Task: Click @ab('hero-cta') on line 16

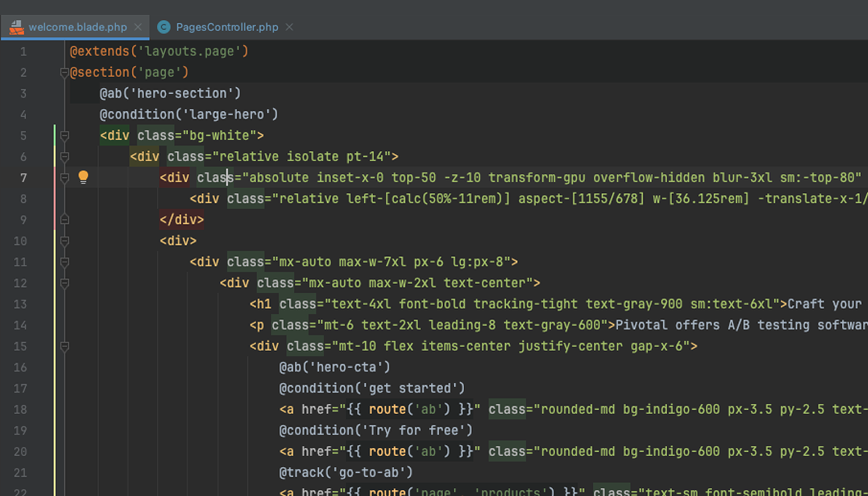Action: 335,367
